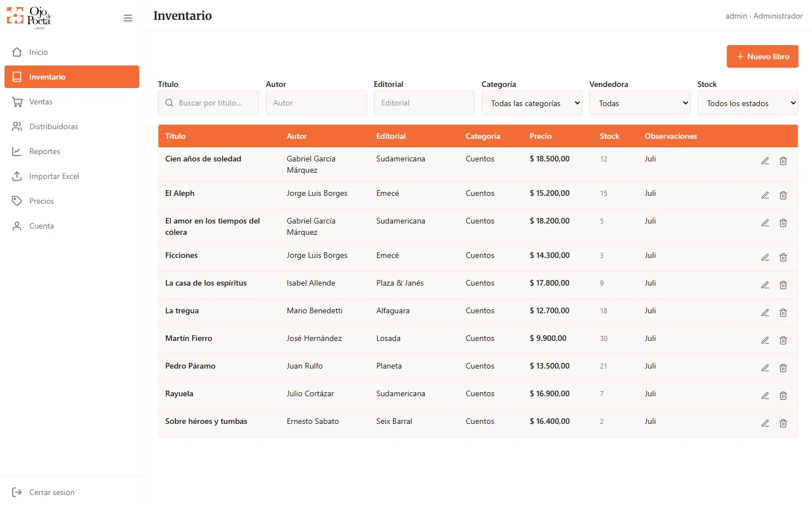Select the Inventario sidebar item
This screenshot has height=508, width=812.
coord(72,77)
